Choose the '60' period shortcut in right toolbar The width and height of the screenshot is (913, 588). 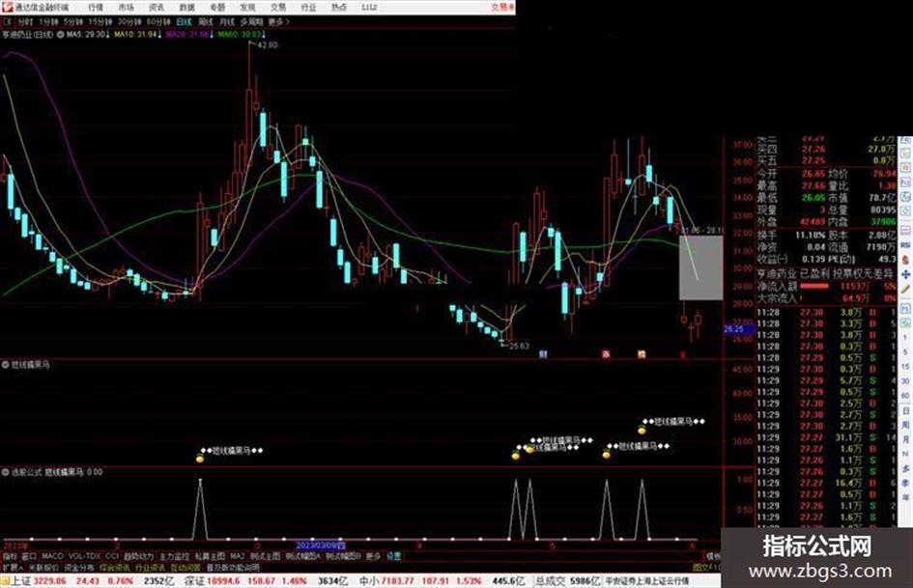click(x=905, y=396)
